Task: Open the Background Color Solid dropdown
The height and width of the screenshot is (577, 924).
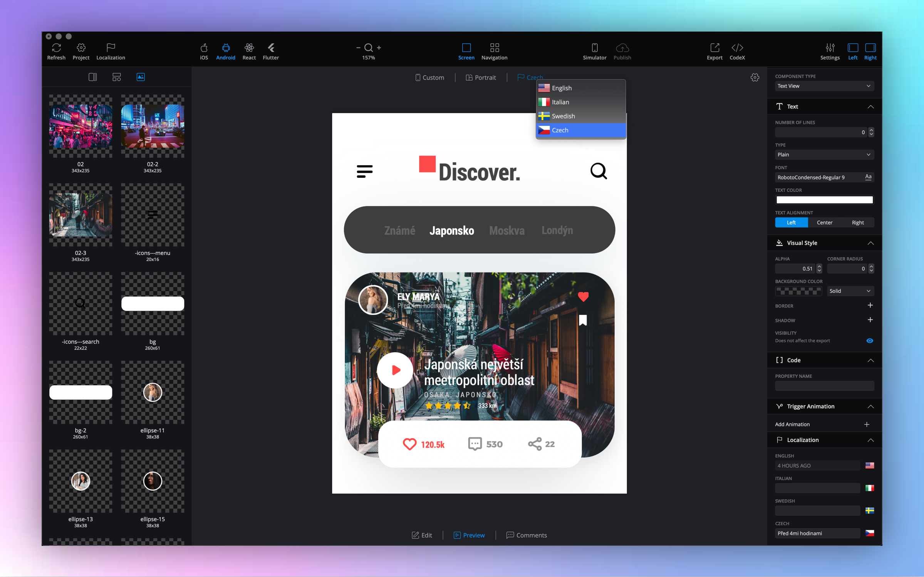Action: point(850,291)
